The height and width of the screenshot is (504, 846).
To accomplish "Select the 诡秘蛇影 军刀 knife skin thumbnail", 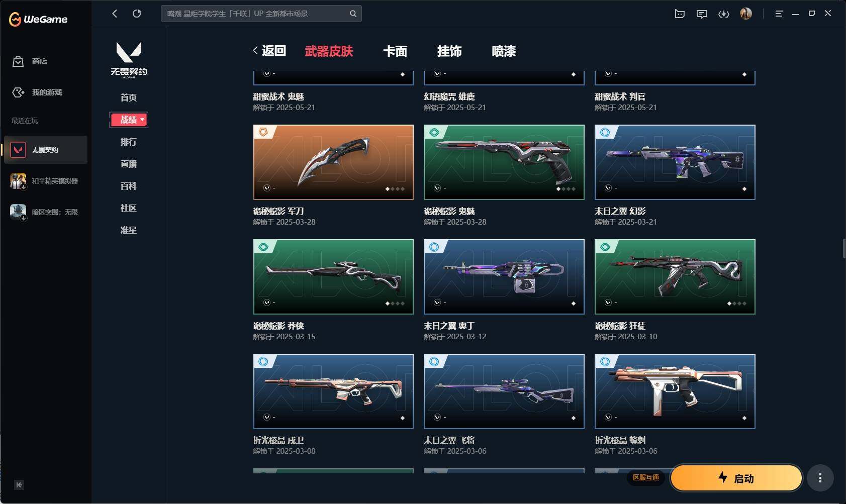I will (x=333, y=162).
